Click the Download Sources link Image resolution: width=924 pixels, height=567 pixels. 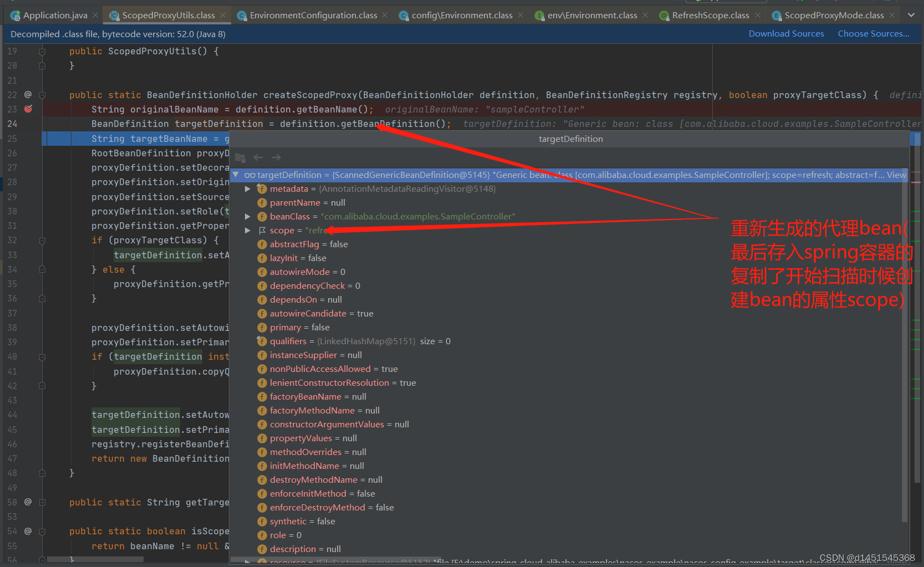point(786,34)
